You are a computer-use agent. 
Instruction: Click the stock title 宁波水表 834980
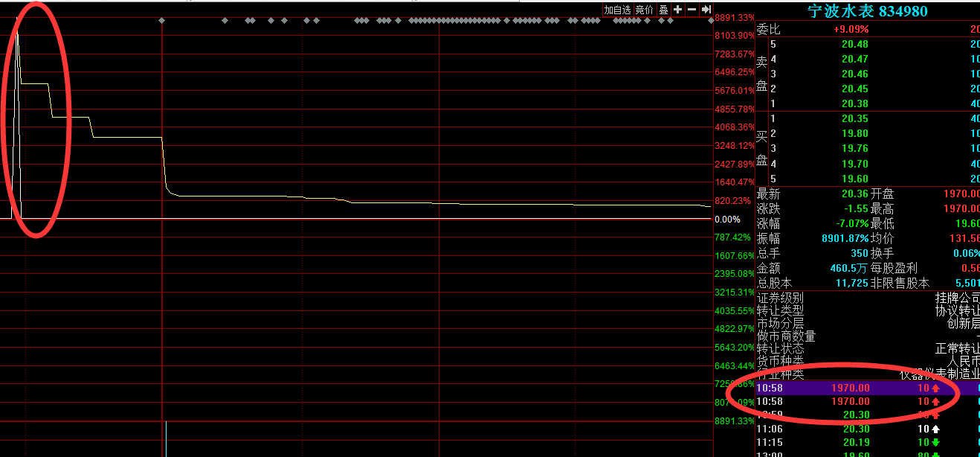[868, 11]
